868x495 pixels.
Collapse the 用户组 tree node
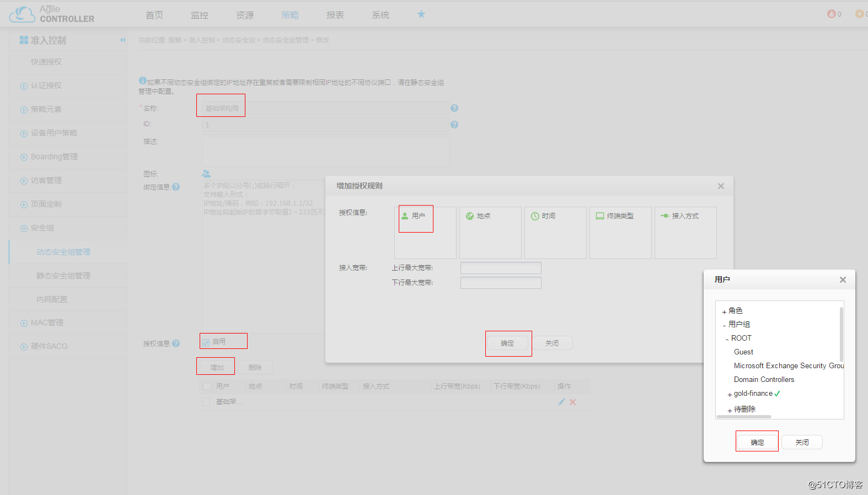(724, 325)
